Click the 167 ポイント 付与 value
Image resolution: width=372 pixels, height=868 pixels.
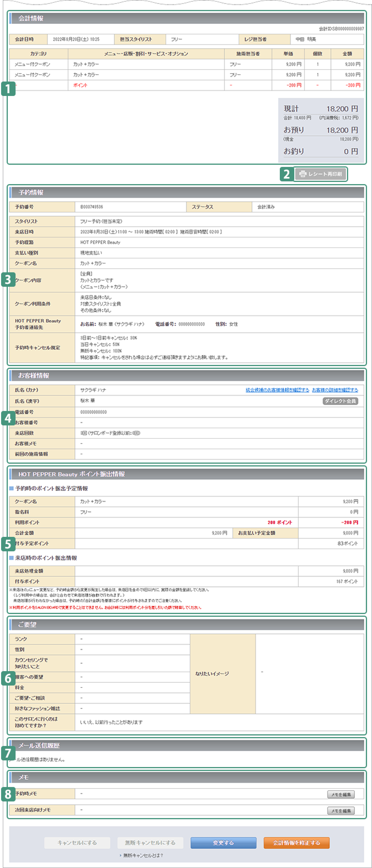point(347,581)
